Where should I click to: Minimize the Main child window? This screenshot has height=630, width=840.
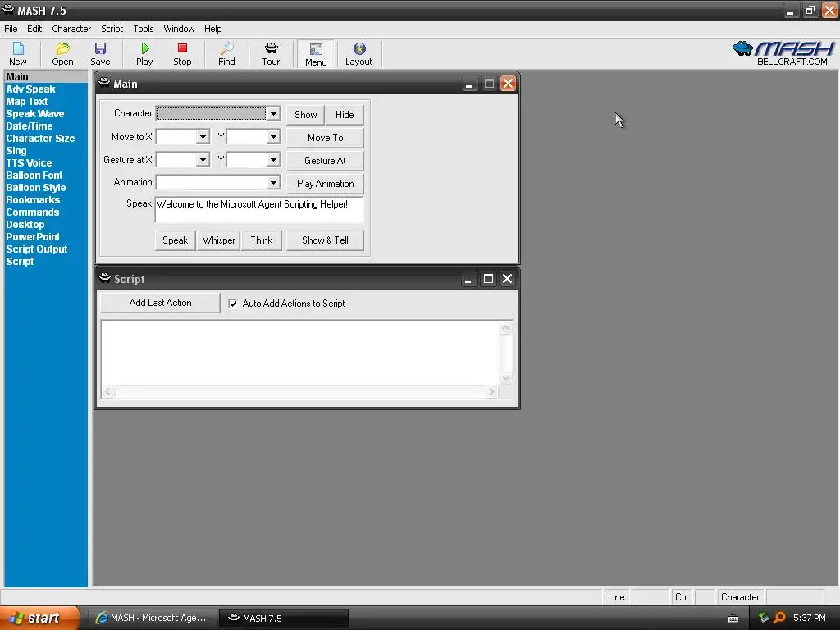click(x=469, y=84)
